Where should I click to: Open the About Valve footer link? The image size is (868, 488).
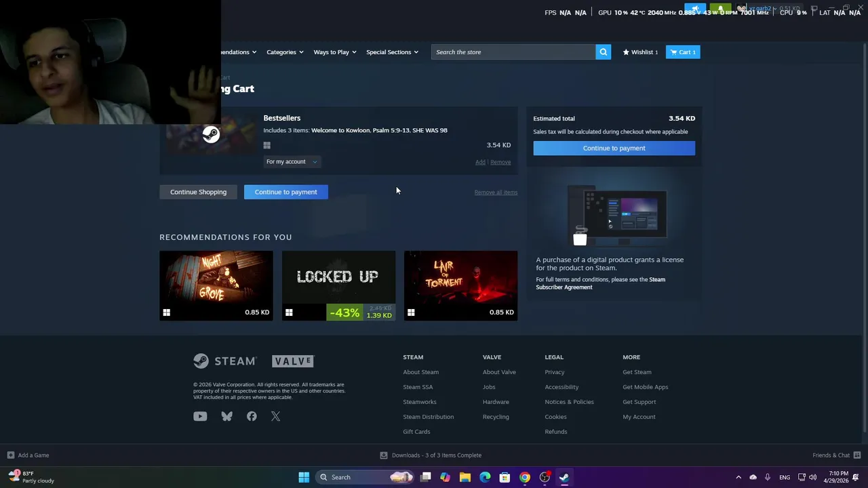499,372
